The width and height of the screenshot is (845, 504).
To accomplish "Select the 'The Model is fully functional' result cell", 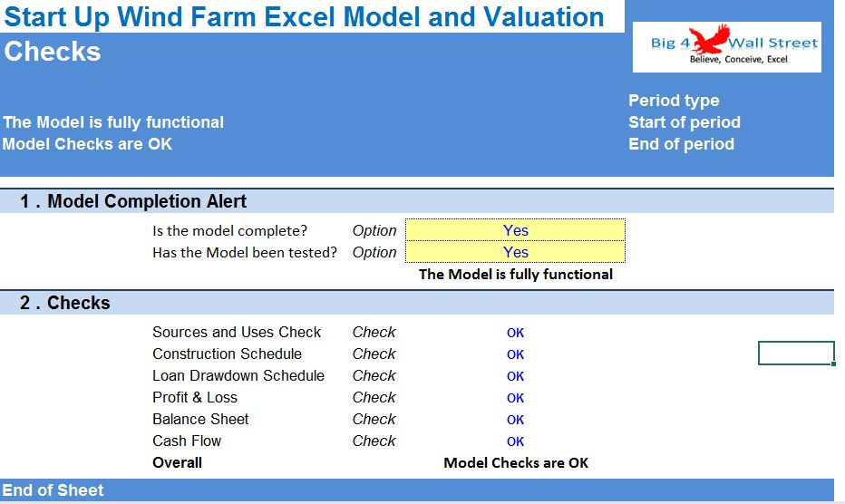I will [516, 275].
